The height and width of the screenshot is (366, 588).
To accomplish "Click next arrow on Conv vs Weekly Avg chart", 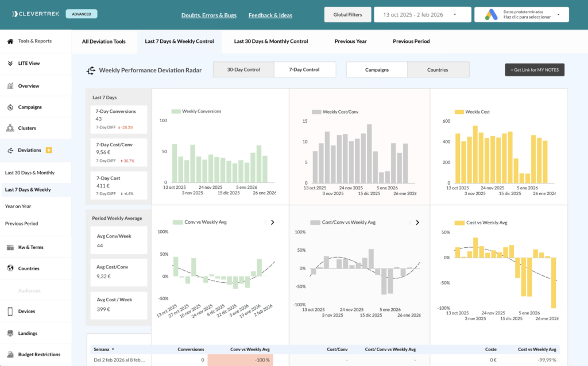I will point(273,223).
